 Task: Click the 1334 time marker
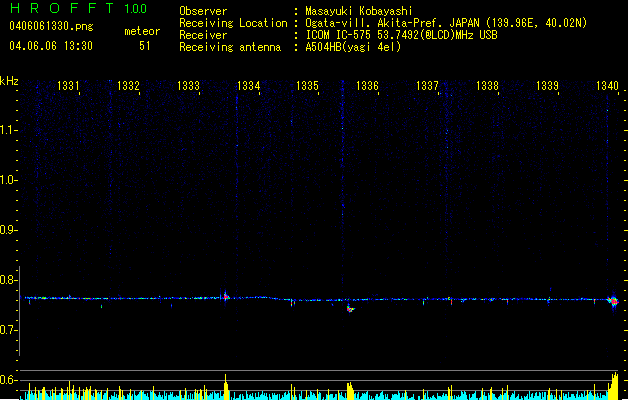[x=248, y=86]
